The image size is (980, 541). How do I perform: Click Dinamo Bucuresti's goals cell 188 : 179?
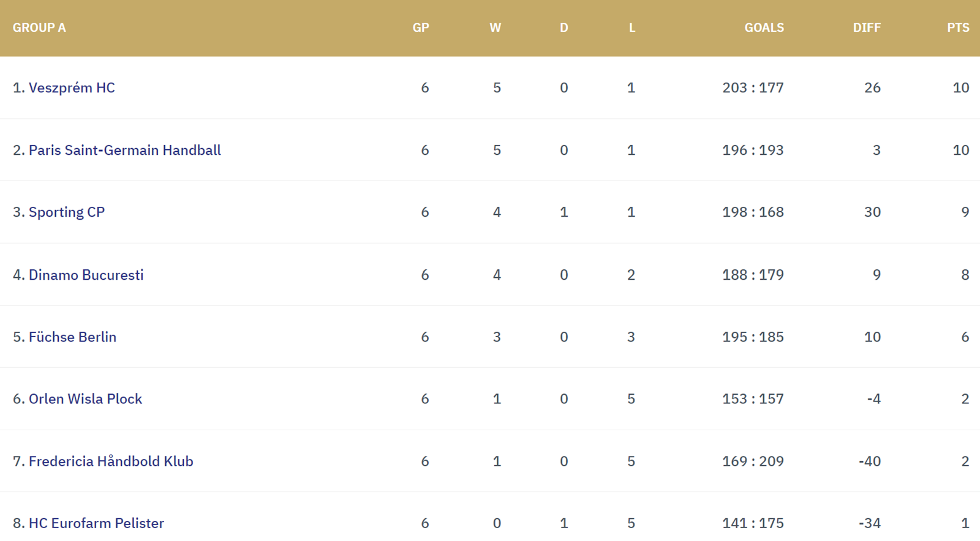(753, 275)
